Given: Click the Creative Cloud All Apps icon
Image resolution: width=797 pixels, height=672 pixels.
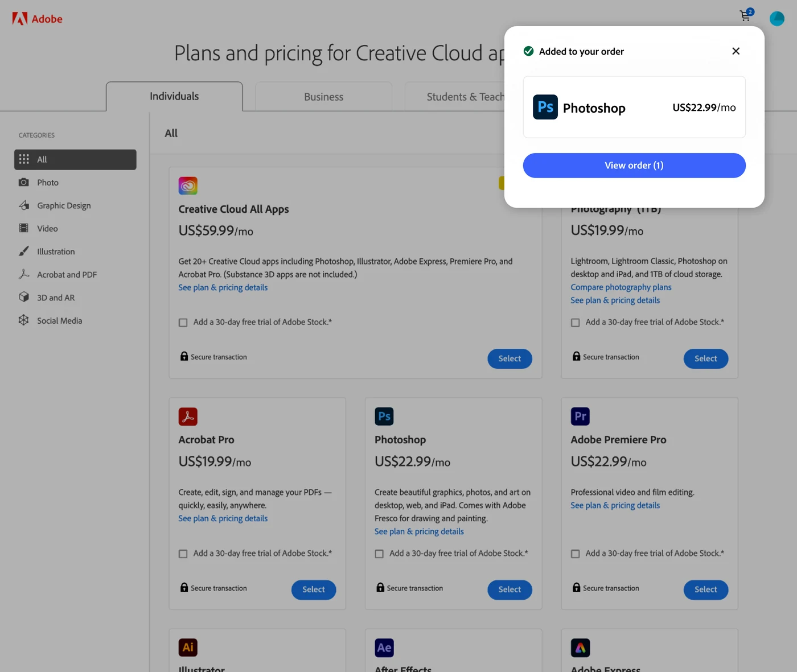Looking at the screenshot, I should pos(188,186).
